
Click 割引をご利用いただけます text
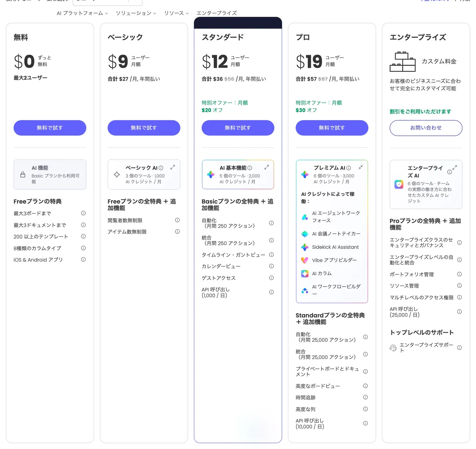point(420,112)
